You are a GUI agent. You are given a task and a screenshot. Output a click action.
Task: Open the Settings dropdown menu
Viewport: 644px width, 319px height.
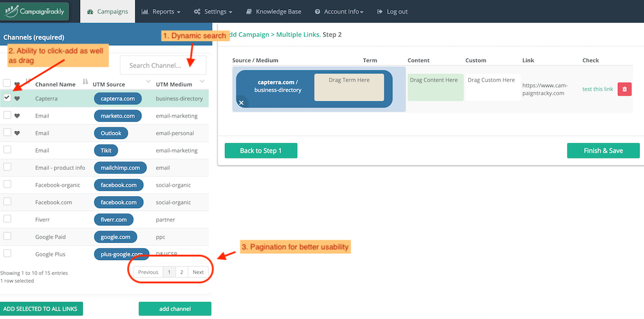tap(213, 11)
